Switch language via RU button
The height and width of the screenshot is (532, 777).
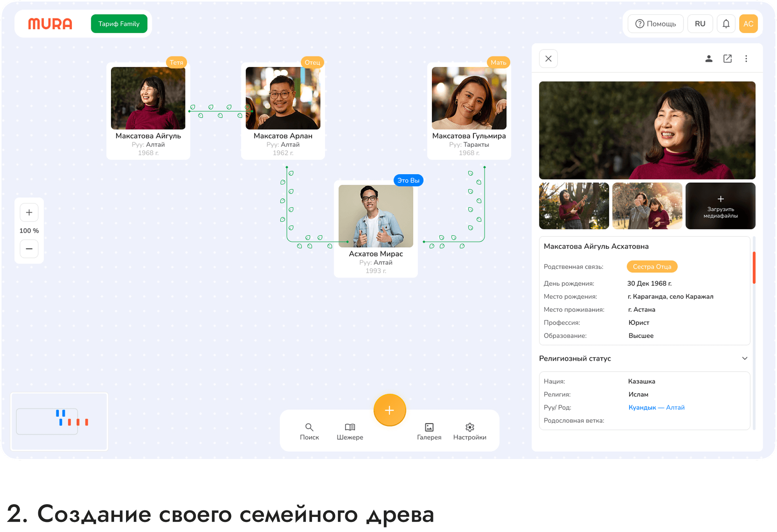coord(700,24)
